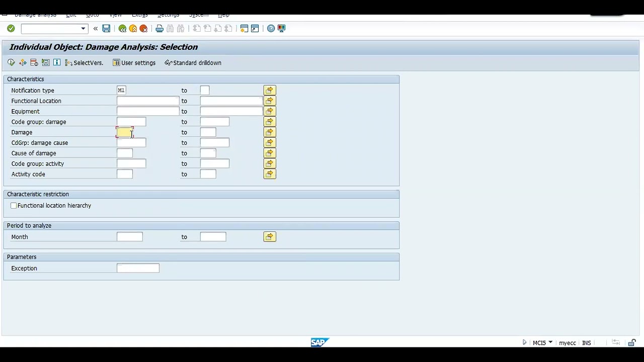
Task: Open multiple selection for Code group: activity
Action: tap(270, 163)
